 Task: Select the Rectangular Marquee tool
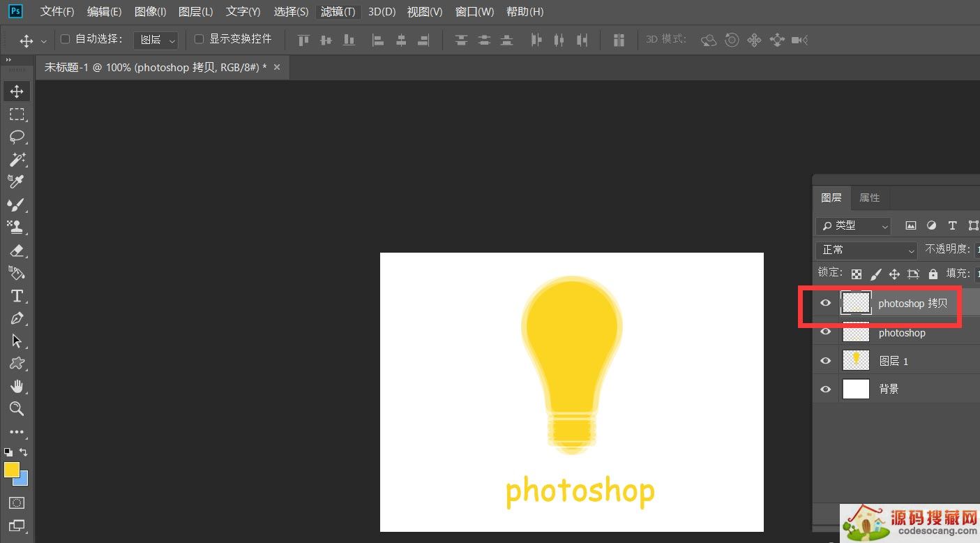17,114
